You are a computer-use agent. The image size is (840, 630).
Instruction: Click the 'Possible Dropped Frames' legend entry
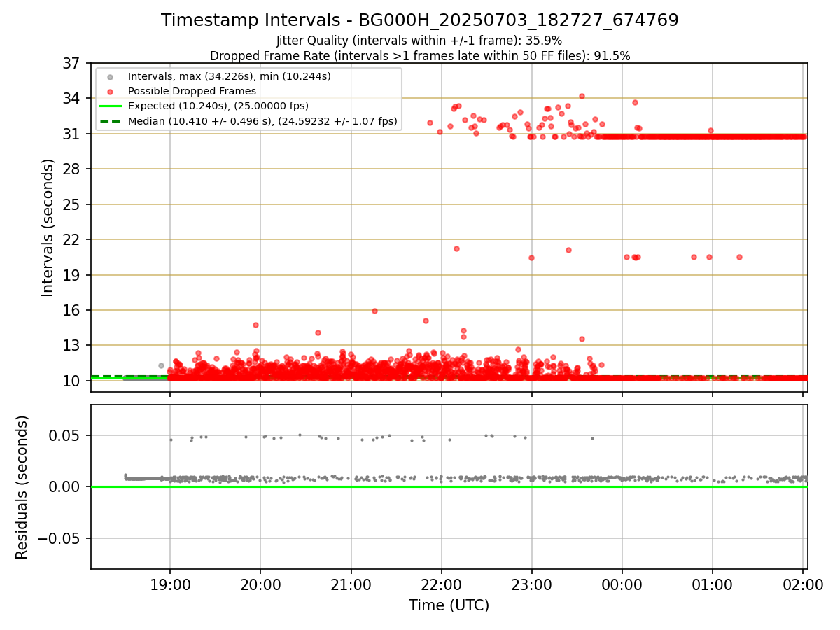[x=192, y=91]
